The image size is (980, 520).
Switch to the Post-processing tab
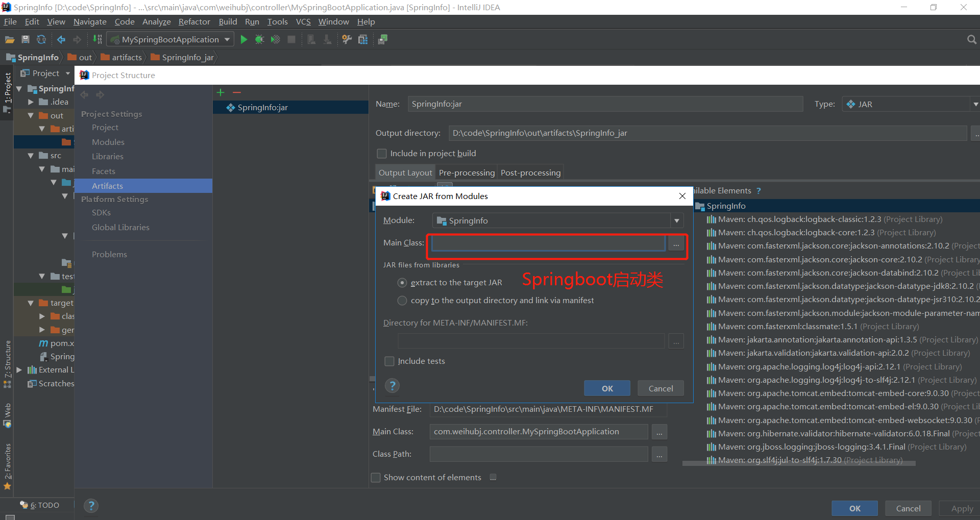(530, 173)
